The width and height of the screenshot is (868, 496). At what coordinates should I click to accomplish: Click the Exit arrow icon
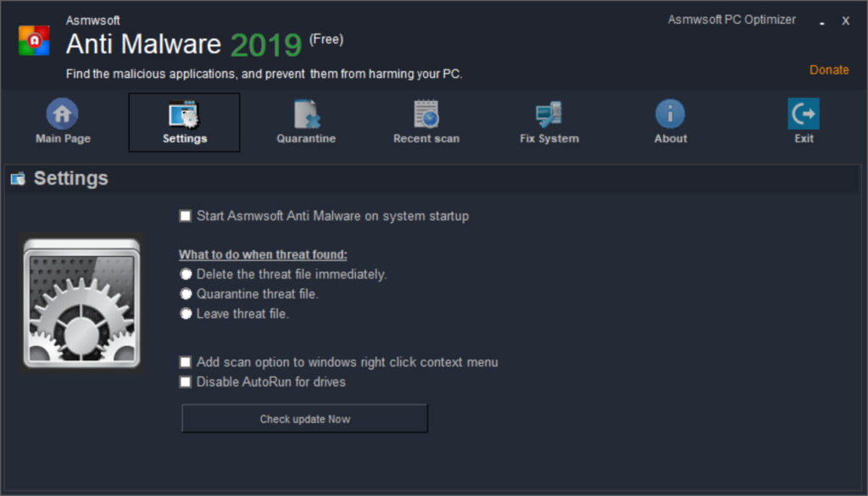[804, 114]
